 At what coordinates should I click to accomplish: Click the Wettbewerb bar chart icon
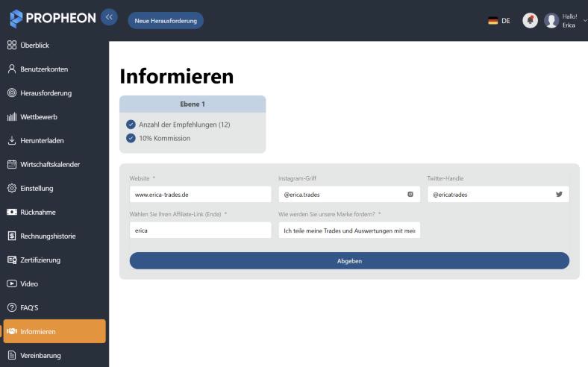12,116
